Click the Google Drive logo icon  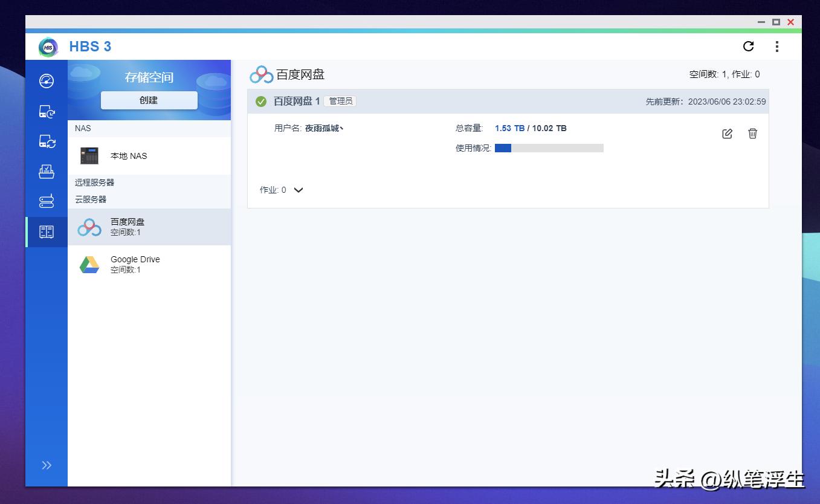[89, 265]
